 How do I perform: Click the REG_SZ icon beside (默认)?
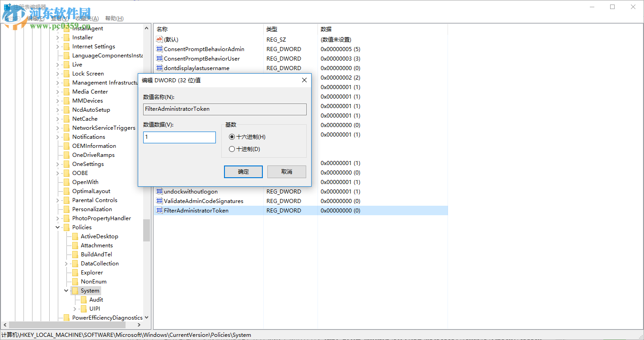tap(159, 39)
